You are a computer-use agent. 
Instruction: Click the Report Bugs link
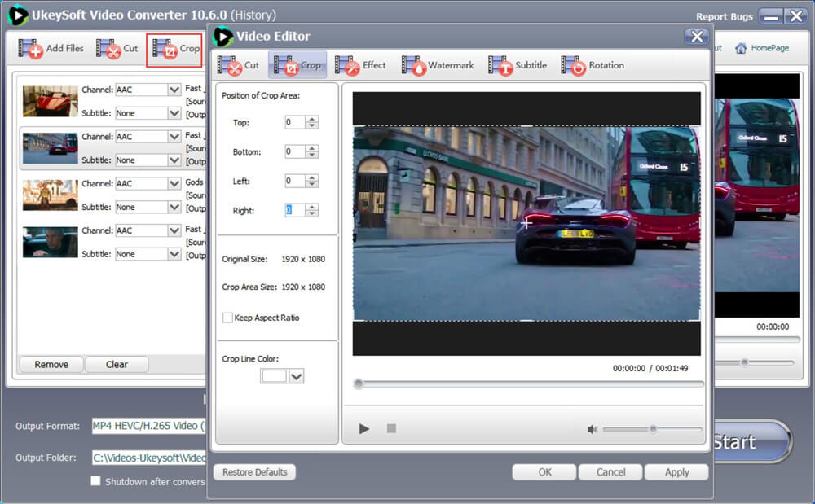click(724, 16)
